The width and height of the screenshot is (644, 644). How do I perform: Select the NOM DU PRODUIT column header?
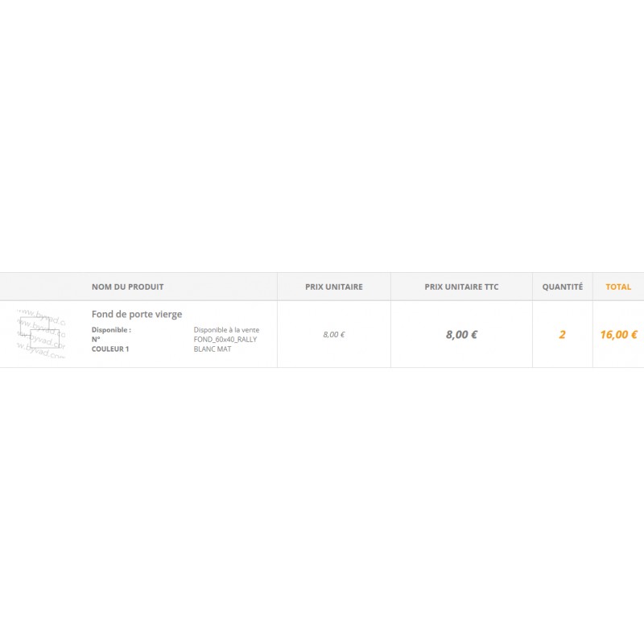coord(128,287)
